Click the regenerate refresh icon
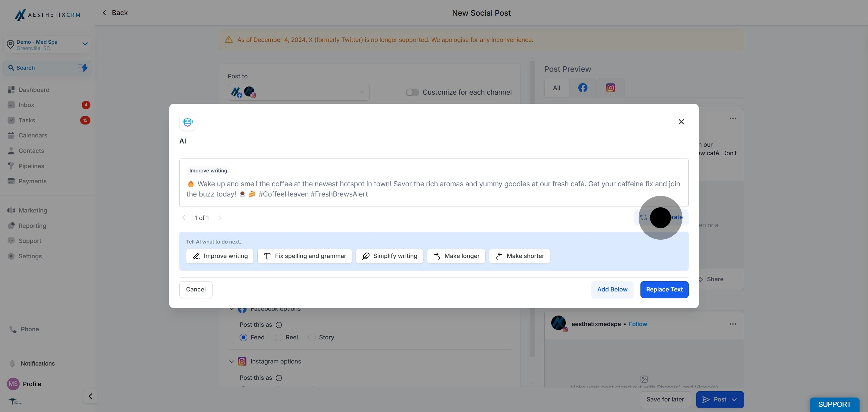Screen dimensions: 868x412 click(x=643, y=217)
